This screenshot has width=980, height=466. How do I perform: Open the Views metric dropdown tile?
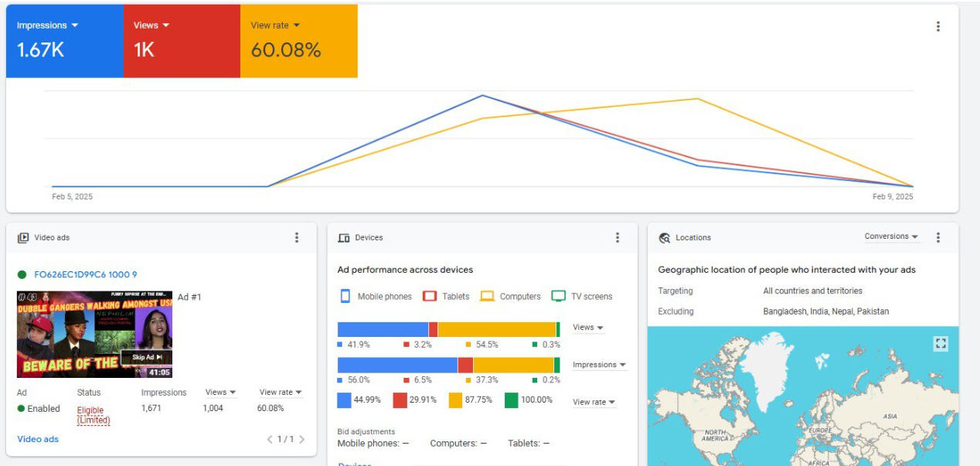tap(151, 26)
